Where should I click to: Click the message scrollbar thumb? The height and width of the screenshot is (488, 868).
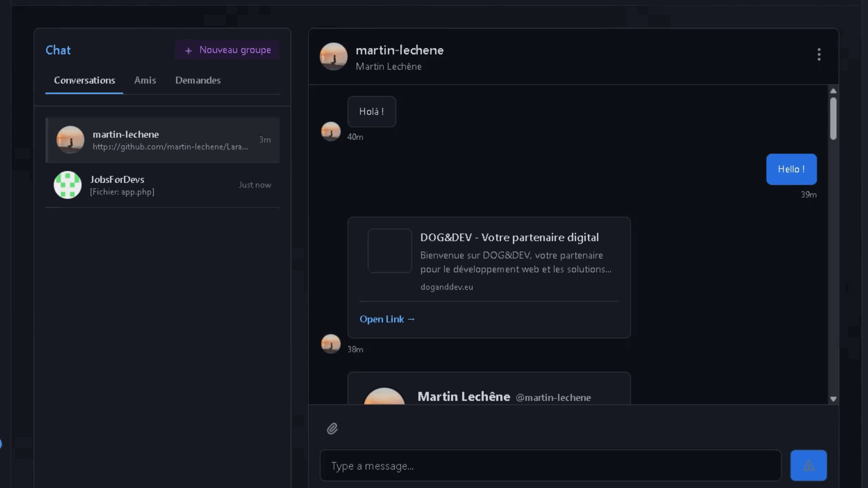pos(833,118)
